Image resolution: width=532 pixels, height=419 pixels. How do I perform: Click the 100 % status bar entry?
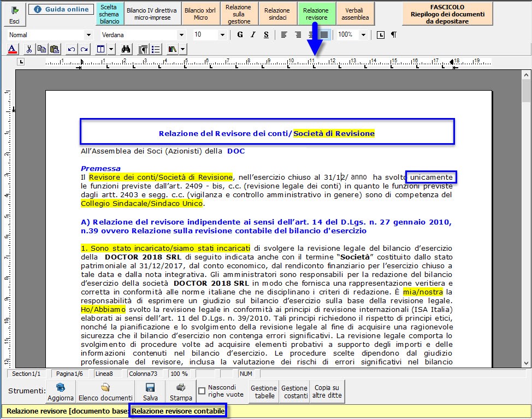pos(179,374)
